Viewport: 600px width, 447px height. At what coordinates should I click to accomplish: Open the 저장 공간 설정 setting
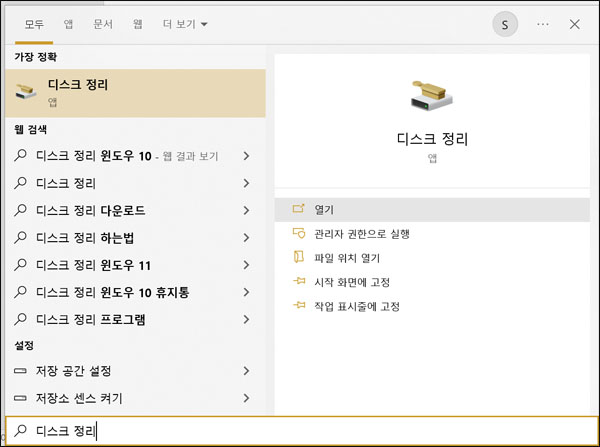[135, 370]
